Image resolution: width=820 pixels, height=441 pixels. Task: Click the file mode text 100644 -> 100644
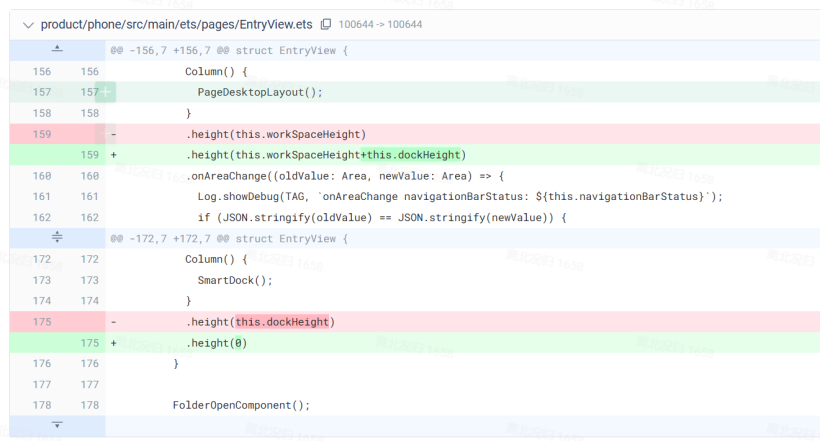tap(380, 24)
